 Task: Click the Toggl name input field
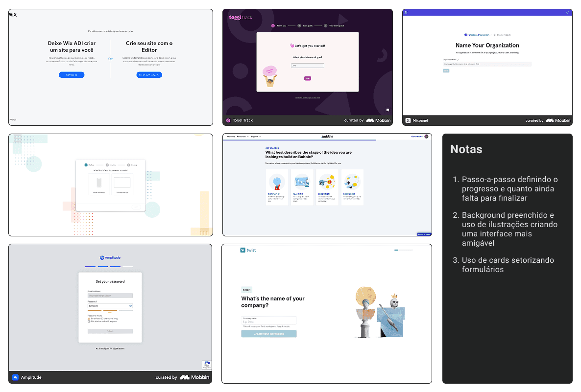(x=308, y=66)
